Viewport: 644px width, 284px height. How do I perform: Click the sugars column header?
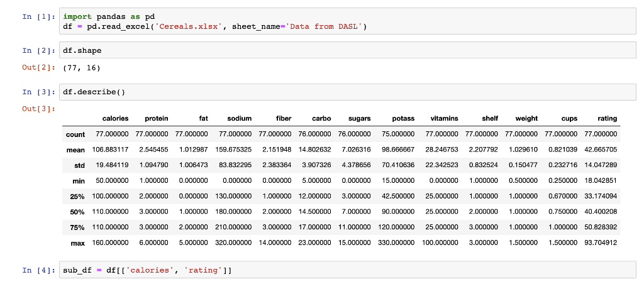pyautogui.click(x=359, y=118)
